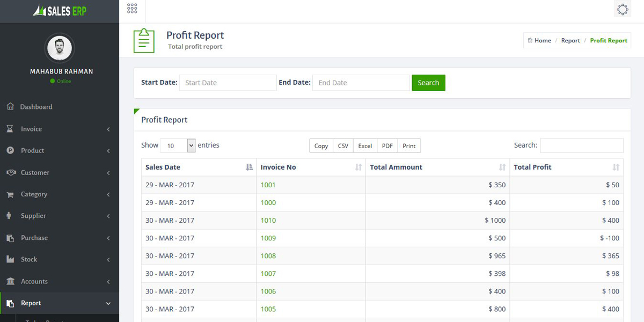Focus the End Date input field

coord(361,83)
